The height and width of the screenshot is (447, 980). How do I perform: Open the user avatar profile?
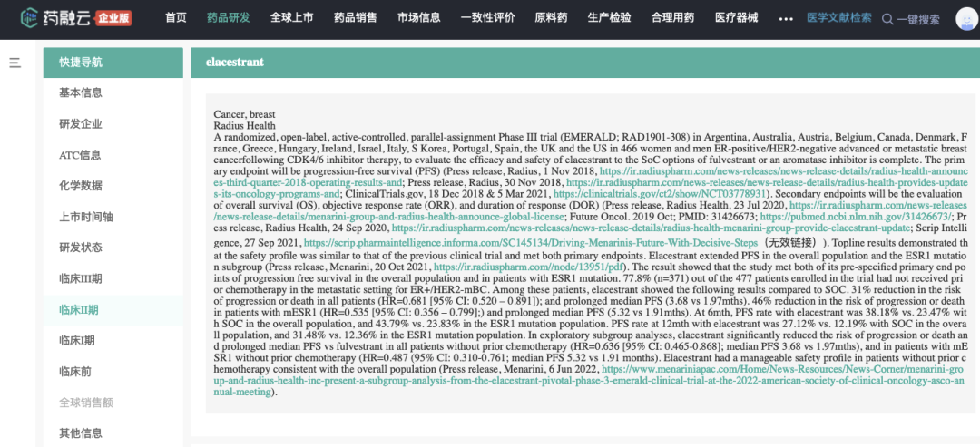point(966,19)
